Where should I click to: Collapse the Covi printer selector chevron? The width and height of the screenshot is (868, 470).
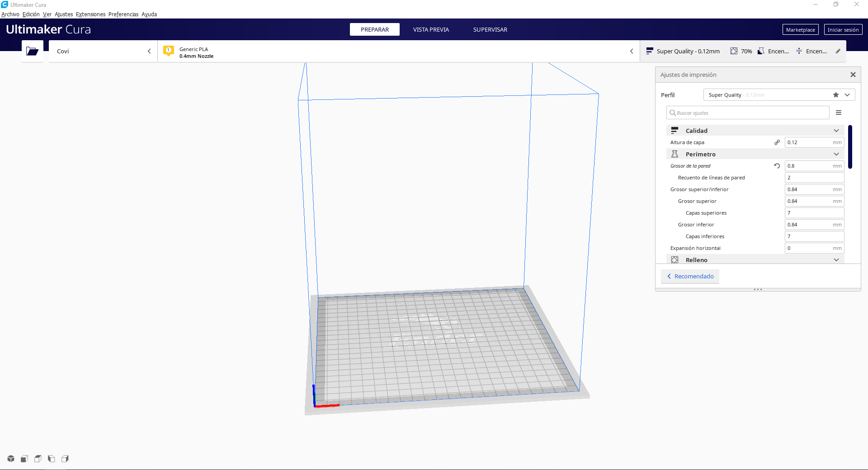click(149, 51)
